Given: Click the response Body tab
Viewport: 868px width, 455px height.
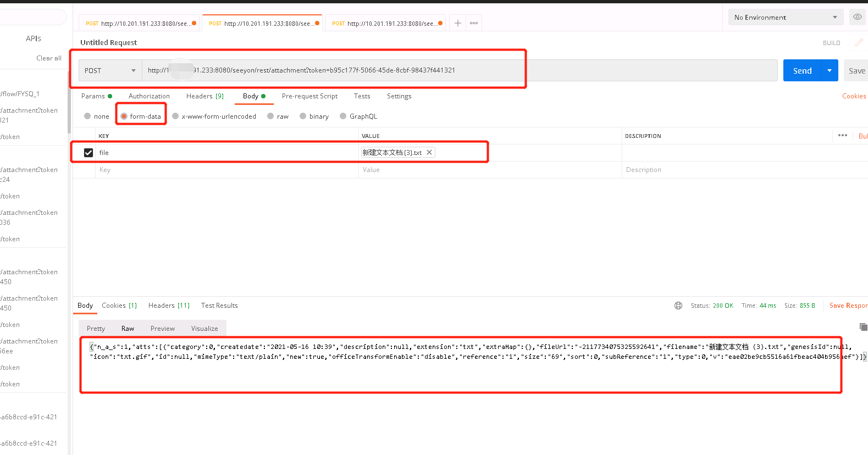Looking at the screenshot, I should tap(85, 305).
